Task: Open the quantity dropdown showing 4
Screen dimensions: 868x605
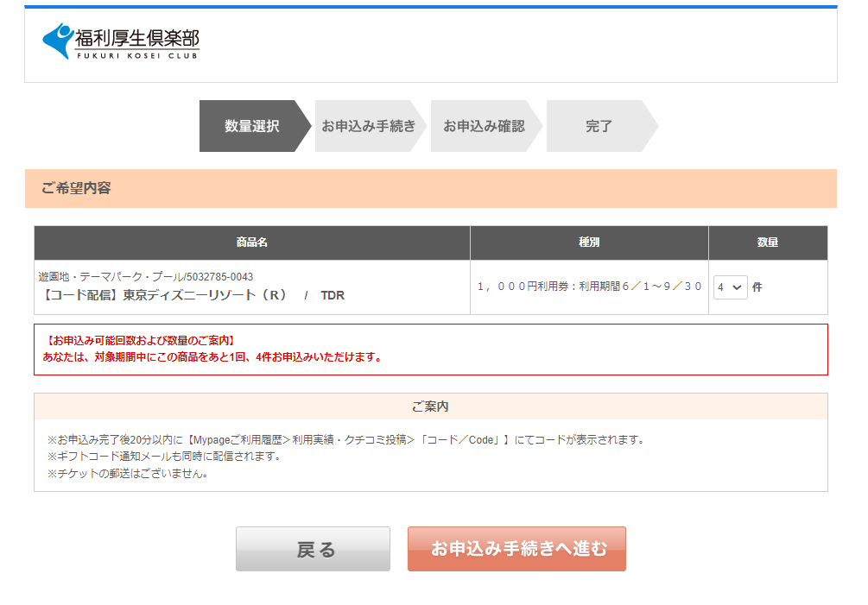Action: tap(730, 287)
